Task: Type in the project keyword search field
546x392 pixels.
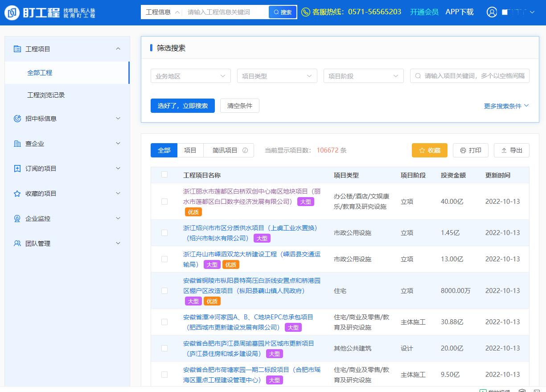Action: [x=469, y=76]
